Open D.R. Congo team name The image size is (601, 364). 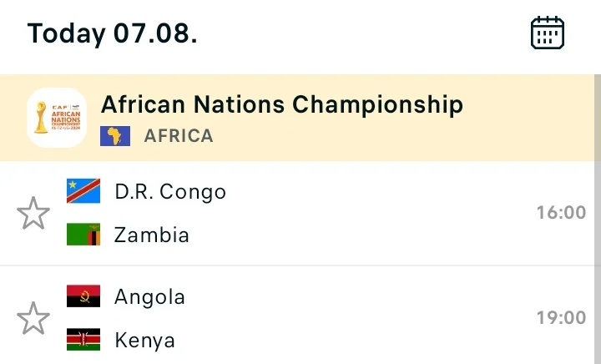(x=170, y=191)
